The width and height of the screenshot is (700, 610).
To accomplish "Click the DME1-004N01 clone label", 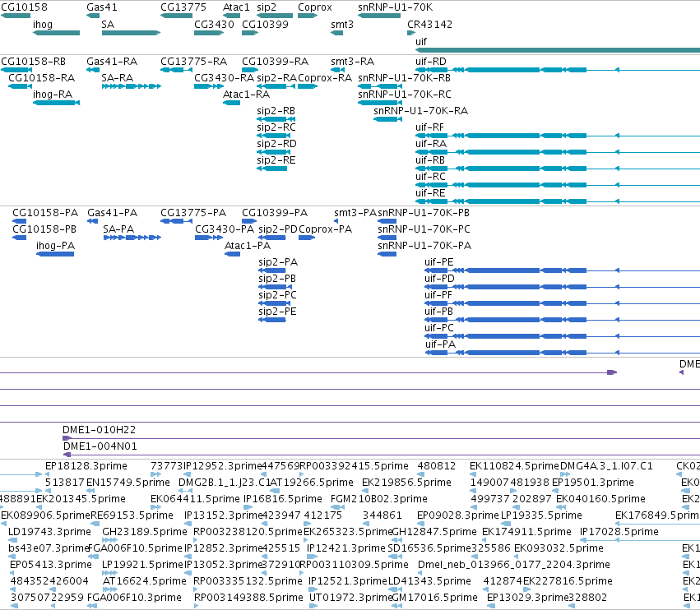I will coord(100,446).
